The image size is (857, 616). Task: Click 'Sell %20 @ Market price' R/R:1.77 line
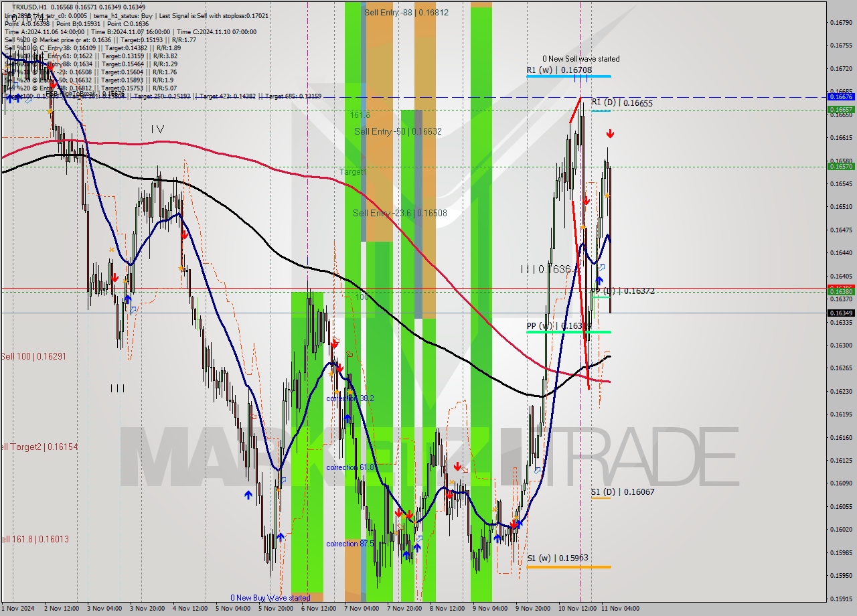(100, 40)
